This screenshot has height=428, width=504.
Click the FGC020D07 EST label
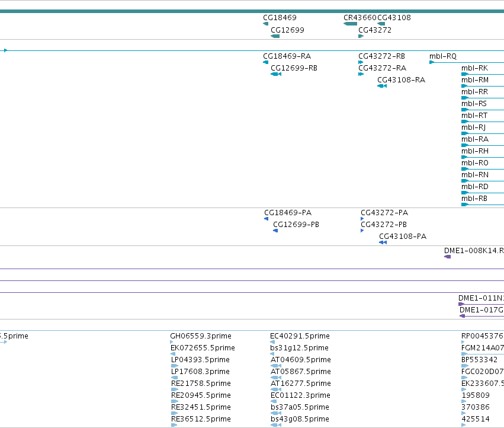(483, 372)
